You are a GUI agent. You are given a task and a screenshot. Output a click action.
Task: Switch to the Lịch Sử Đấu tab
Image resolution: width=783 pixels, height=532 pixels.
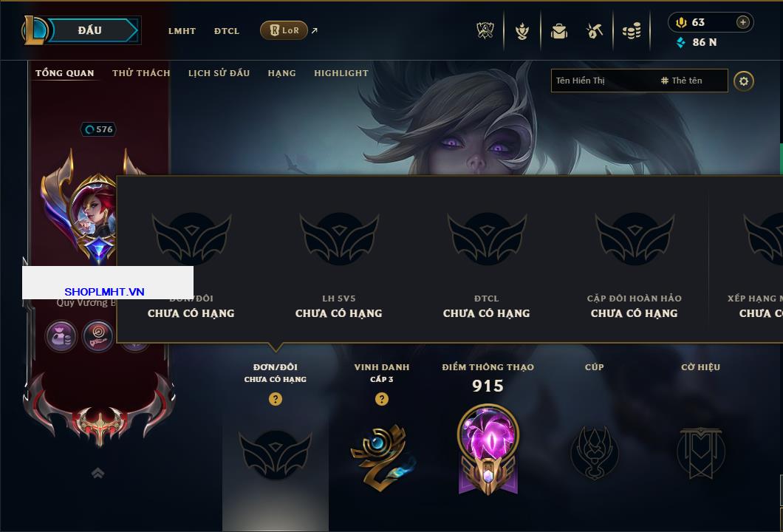point(219,73)
